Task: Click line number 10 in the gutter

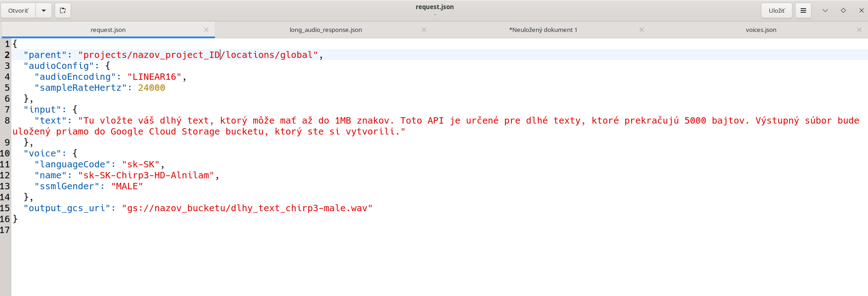Action: (x=5, y=153)
